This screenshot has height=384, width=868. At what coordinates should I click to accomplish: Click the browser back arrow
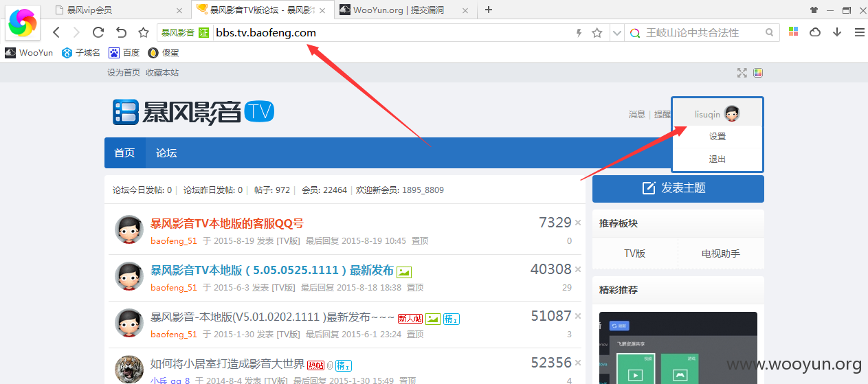point(56,32)
